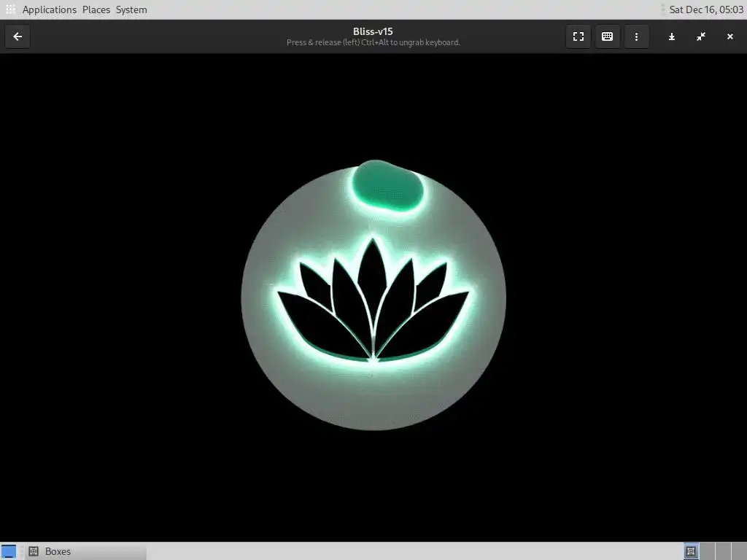The height and width of the screenshot is (560, 747).
Task: Click the show desktop button in bottom panel
Action: tap(9, 551)
